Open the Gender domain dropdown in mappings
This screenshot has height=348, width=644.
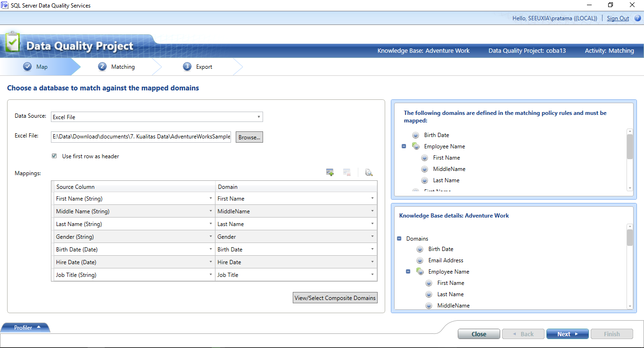[372, 236]
